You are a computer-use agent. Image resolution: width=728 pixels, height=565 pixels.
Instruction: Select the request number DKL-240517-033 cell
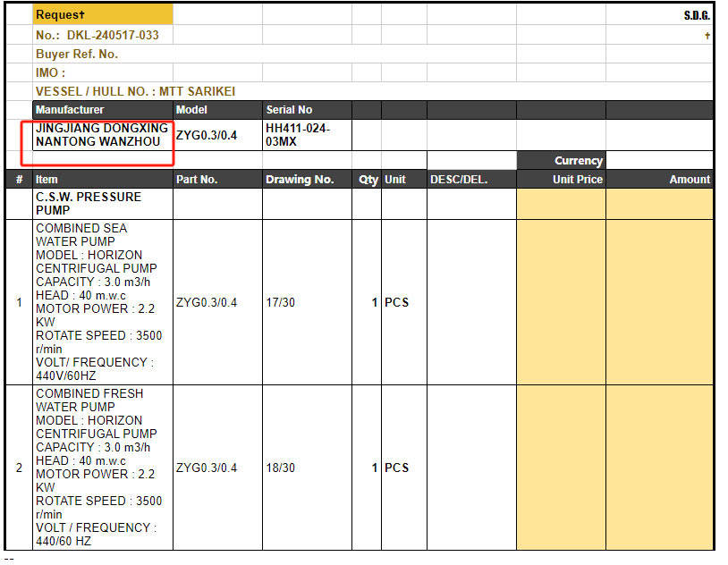click(x=103, y=36)
